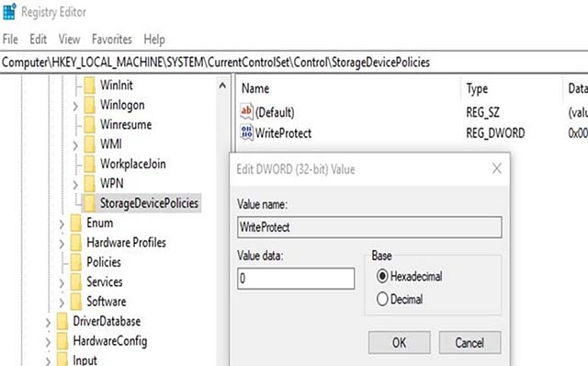Select the (Default) string value icon

pos(246,112)
